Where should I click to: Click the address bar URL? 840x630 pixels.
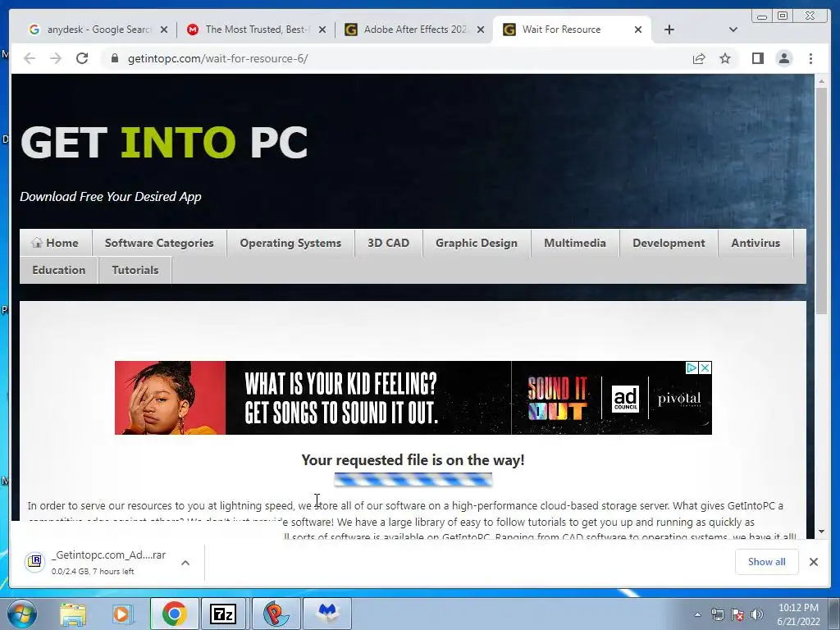point(217,58)
